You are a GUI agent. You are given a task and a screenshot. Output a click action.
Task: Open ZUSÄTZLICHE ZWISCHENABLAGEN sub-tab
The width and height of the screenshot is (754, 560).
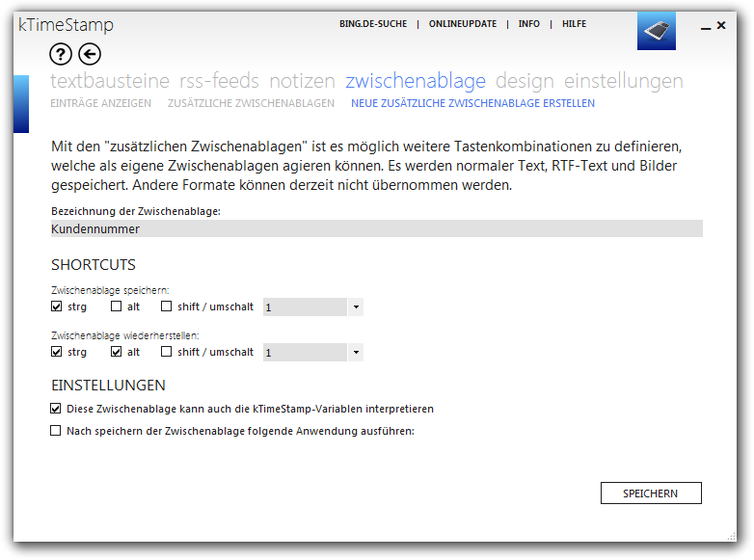pos(251,103)
